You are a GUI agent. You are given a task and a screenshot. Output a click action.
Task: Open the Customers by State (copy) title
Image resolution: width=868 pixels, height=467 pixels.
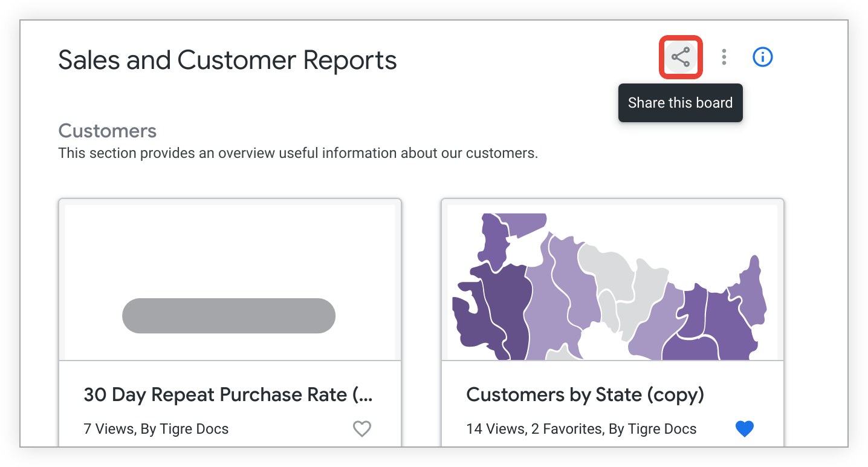pos(585,395)
